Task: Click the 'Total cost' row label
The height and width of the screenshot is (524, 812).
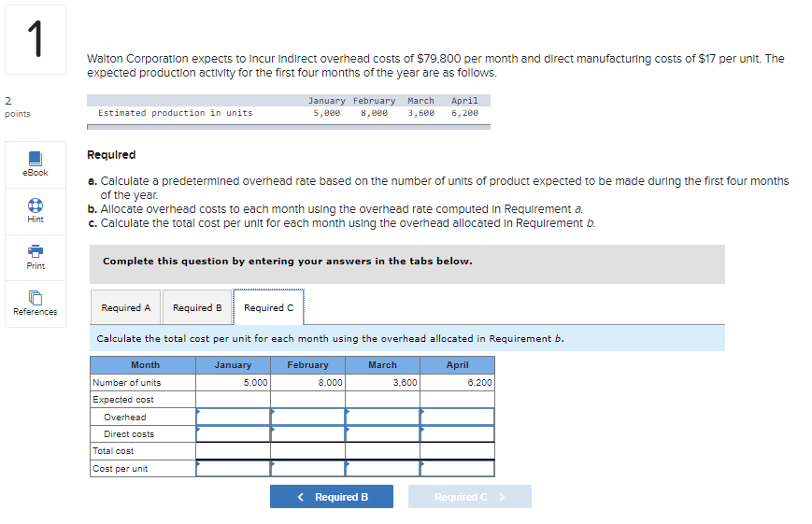Action: [x=113, y=451]
